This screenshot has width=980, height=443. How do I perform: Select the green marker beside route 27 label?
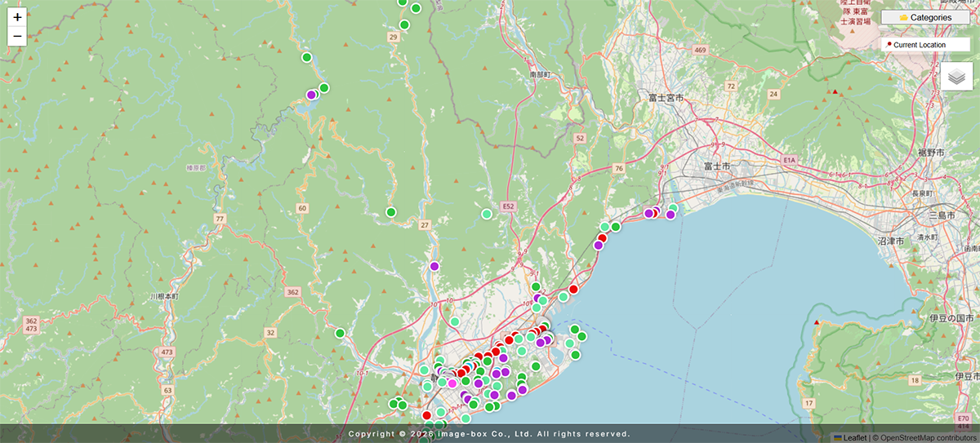coord(390,212)
